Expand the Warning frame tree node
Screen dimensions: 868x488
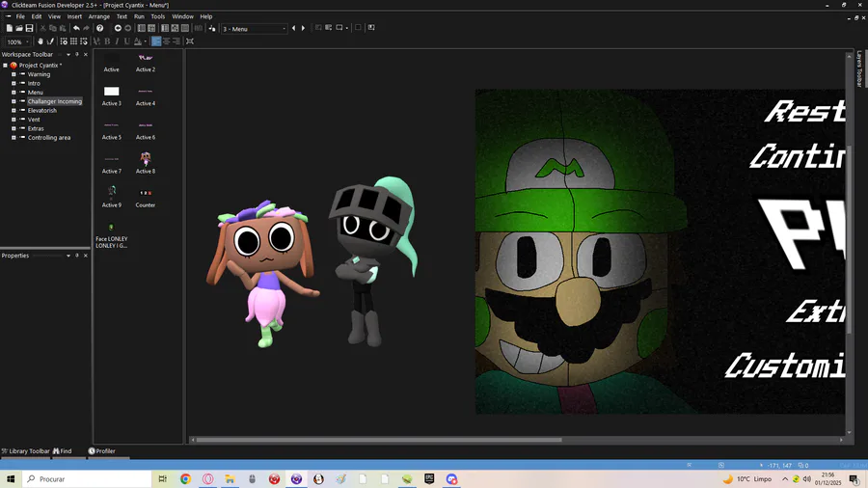coord(14,74)
